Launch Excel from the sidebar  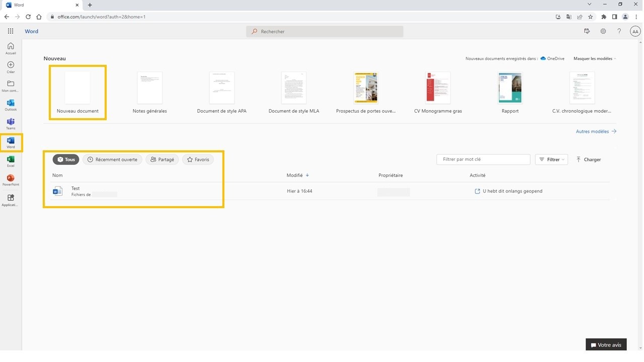tap(11, 161)
